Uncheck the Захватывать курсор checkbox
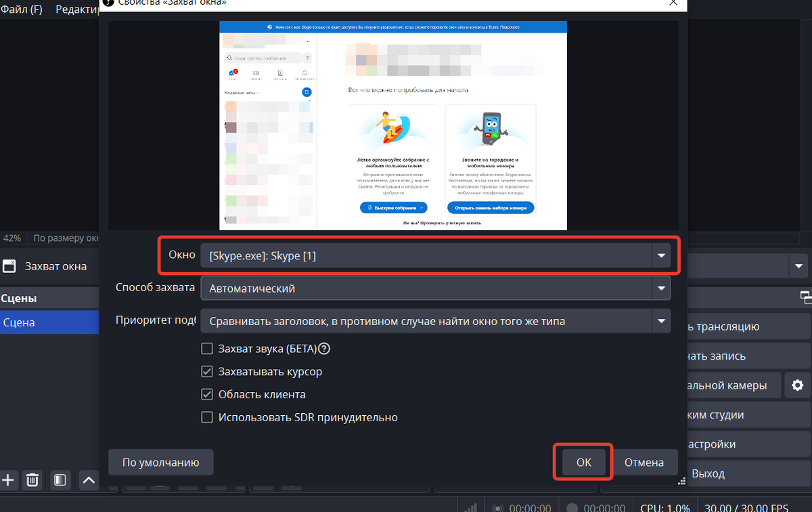 [x=208, y=372]
